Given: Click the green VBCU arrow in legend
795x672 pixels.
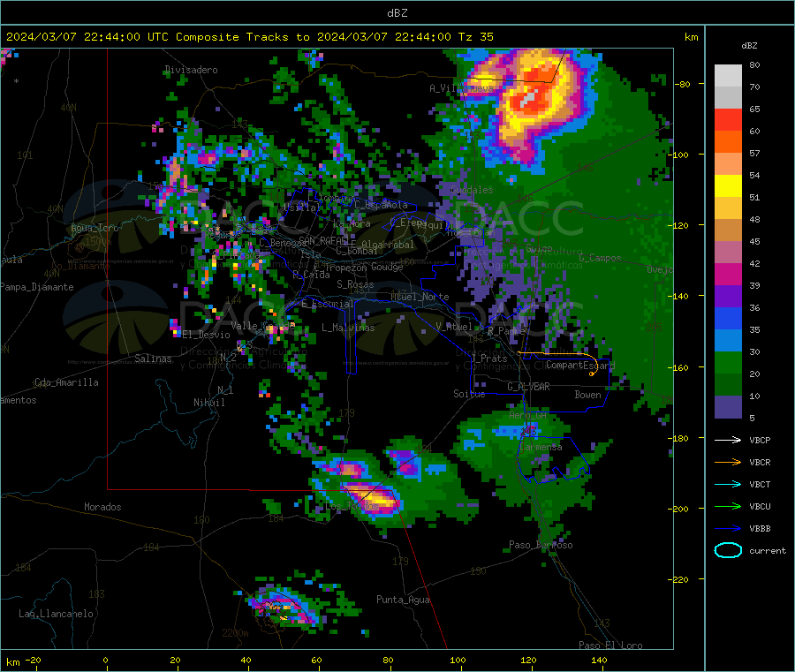Looking at the screenshot, I should click(728, 506).
